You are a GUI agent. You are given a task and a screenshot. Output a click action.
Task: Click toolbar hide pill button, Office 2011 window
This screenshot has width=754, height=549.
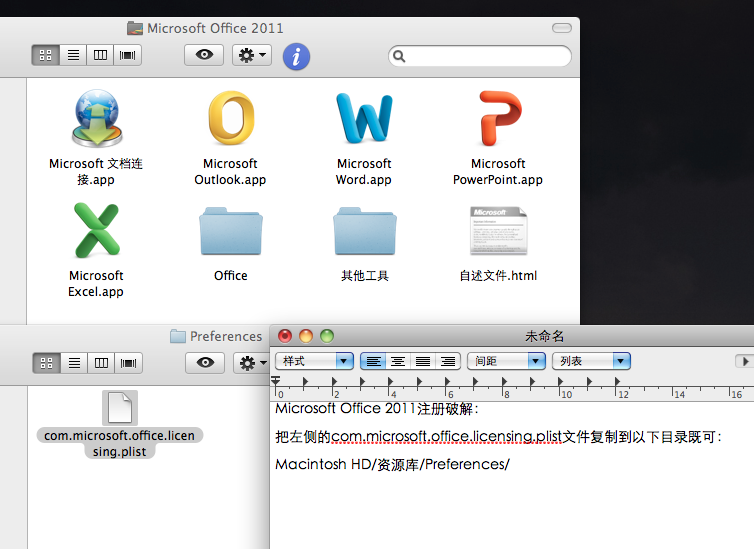tap(562, 28)
